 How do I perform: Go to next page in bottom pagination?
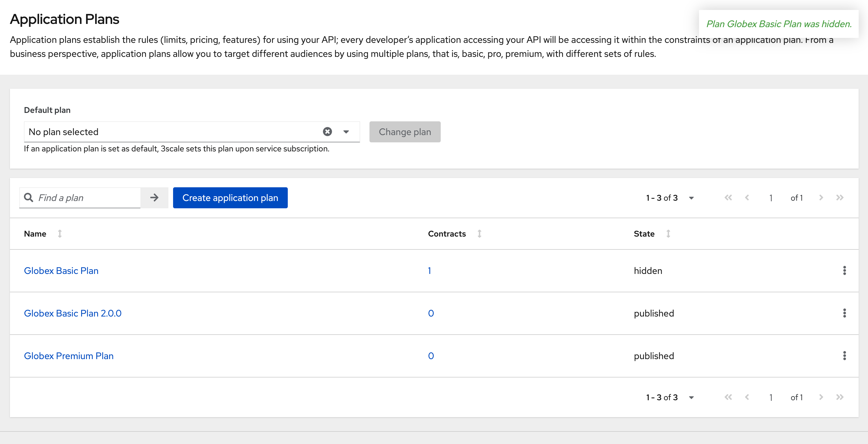coord(821,397)
